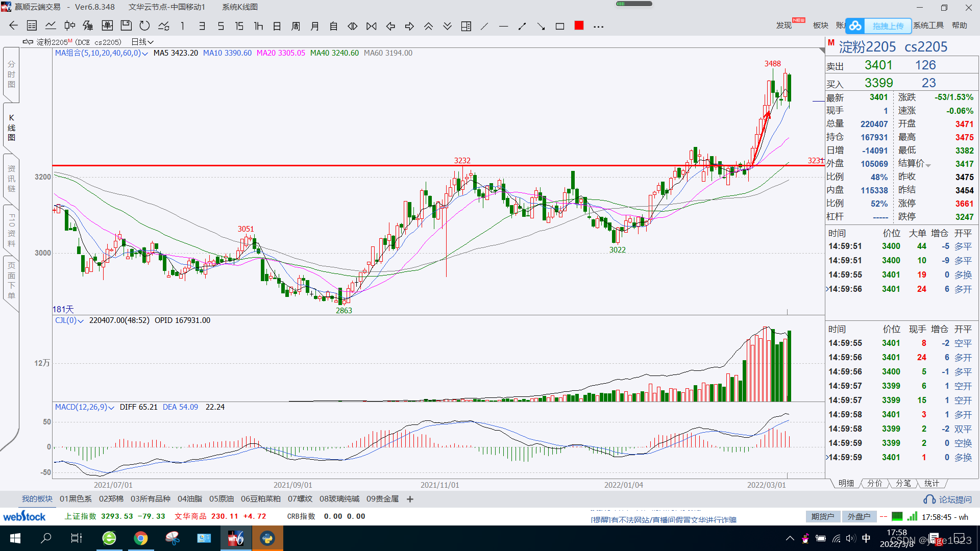
Task: Click the double chevron down icon
Action: 447,26
